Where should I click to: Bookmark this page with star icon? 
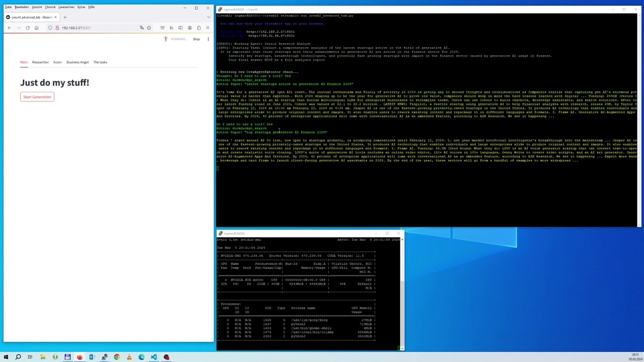(x=149, y=28)
